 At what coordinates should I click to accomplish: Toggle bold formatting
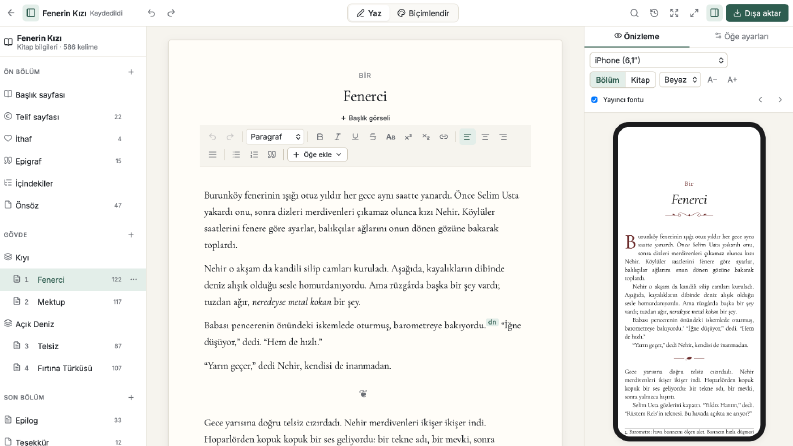(x=320, y=137)
